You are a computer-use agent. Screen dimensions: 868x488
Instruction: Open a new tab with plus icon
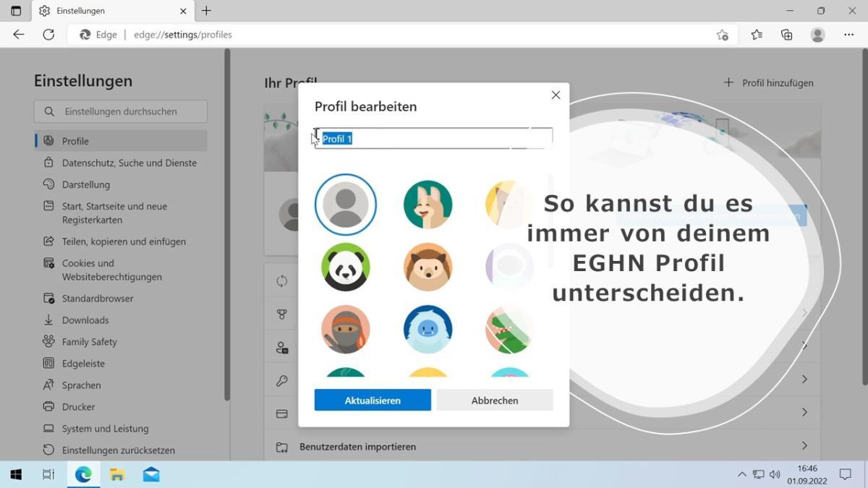click(x=207, y=11)
